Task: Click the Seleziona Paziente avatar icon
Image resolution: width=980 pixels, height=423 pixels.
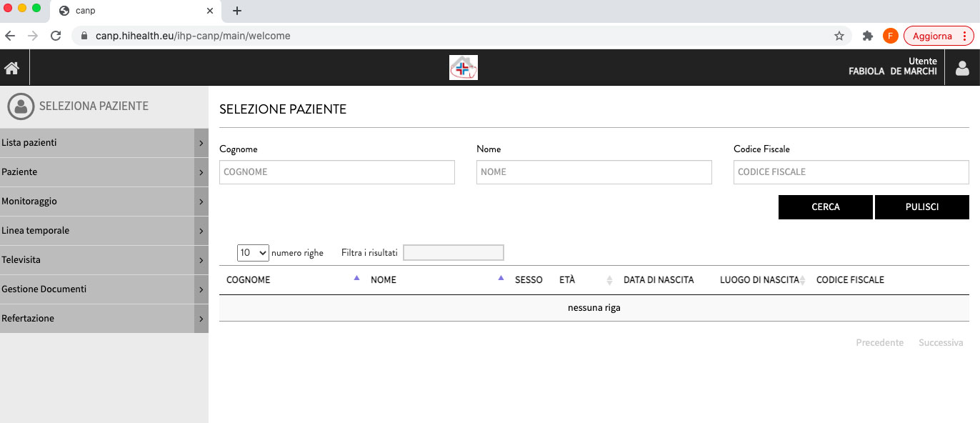Action: 21,106
